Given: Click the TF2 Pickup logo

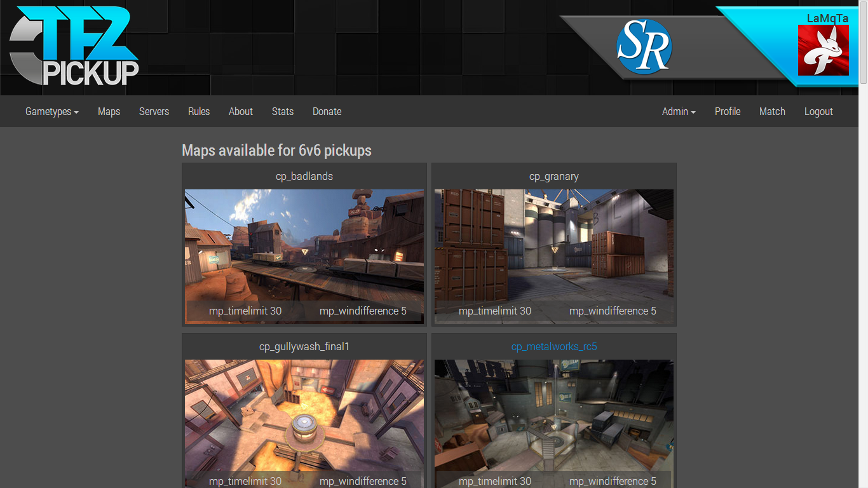Looking at the screenshot, I should tap(74, 46).
